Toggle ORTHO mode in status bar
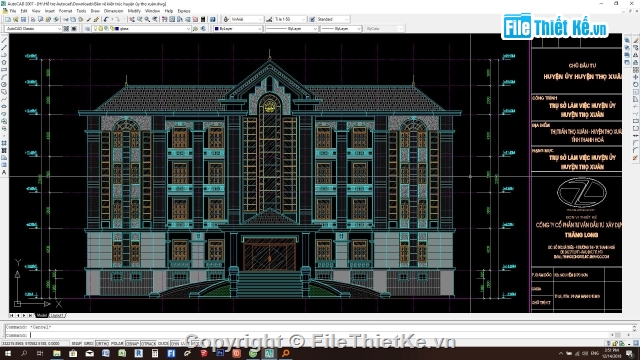Viewport: 640px width, 360px height. click(102, 344)
